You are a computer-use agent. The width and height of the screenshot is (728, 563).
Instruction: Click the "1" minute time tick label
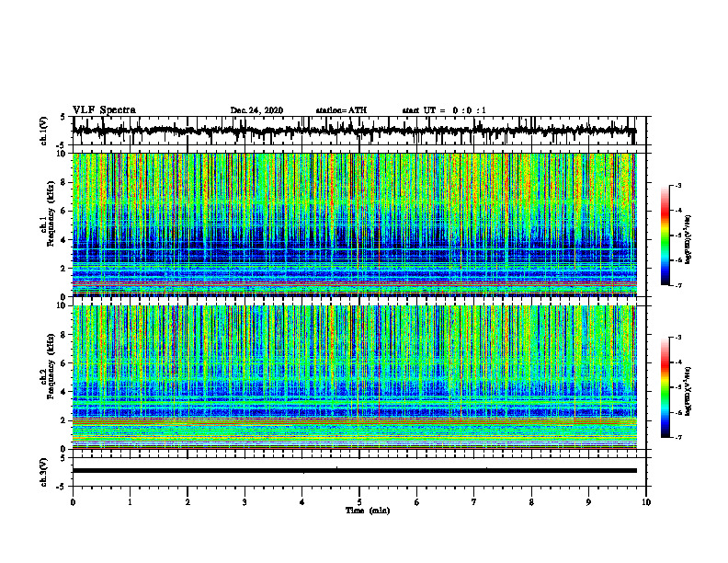point(130,502)
